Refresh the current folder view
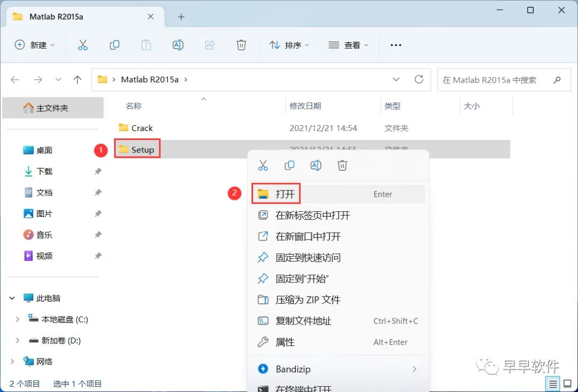Image resolution: width=578 pixels, height=392 pixels. point(419,79)
